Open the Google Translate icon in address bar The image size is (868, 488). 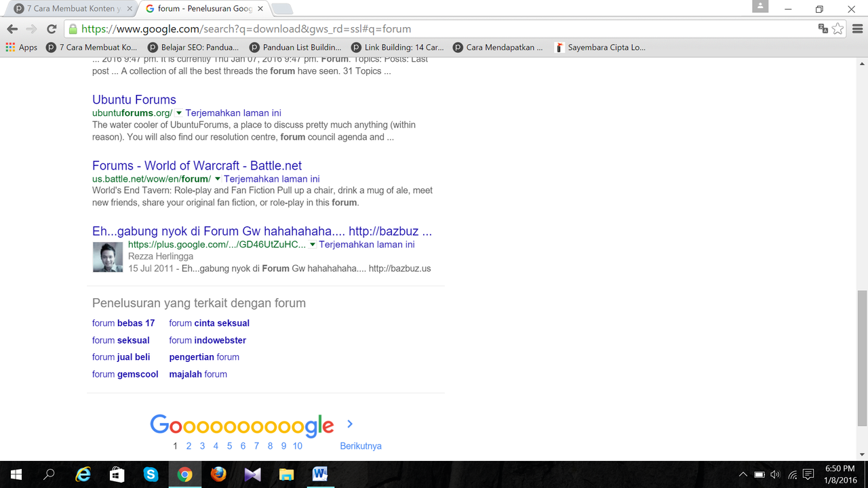pyautogui.click(x=823, y=28)
